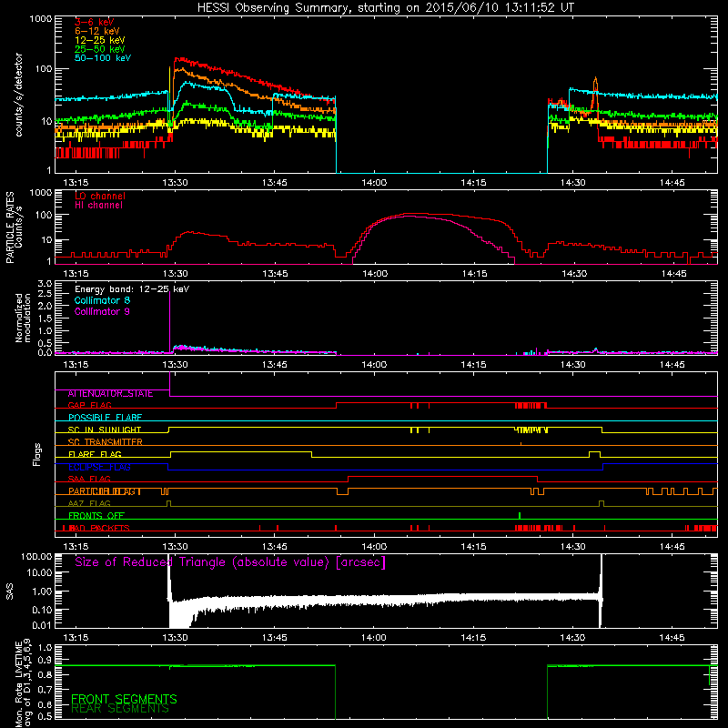
Task: Click the cyan 50-100 keV legend label
Action: (x=103, y=58)
